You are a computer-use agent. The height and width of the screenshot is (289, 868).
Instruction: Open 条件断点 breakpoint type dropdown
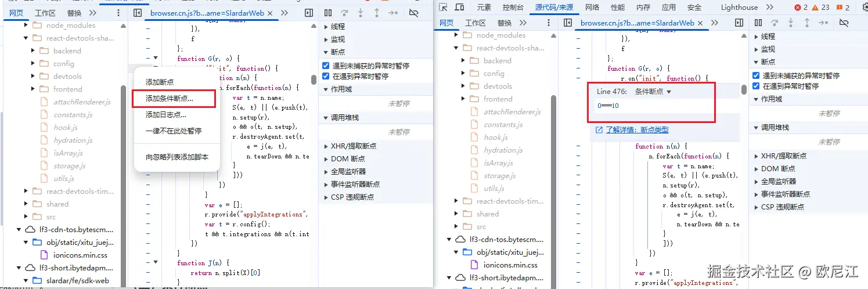click(653, 92)
